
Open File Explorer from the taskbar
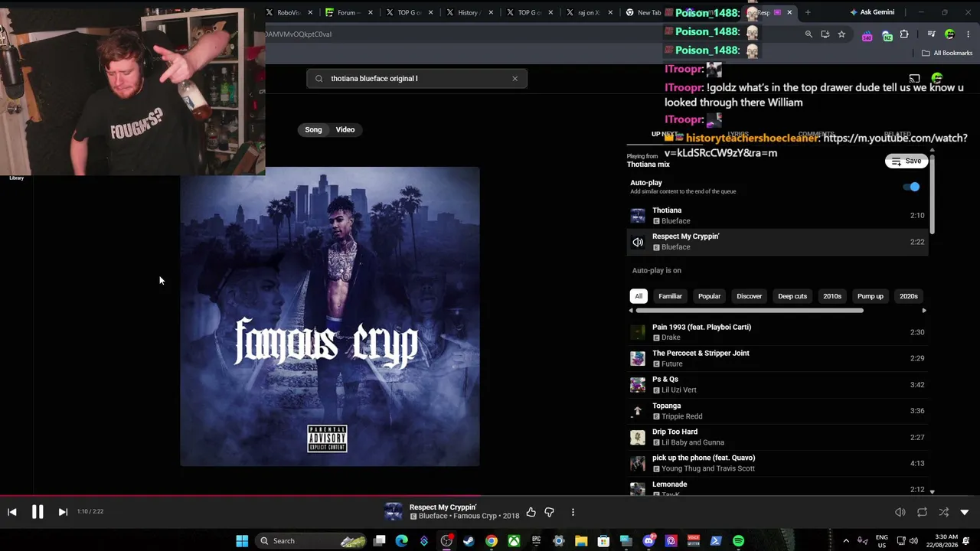point(581,541)
